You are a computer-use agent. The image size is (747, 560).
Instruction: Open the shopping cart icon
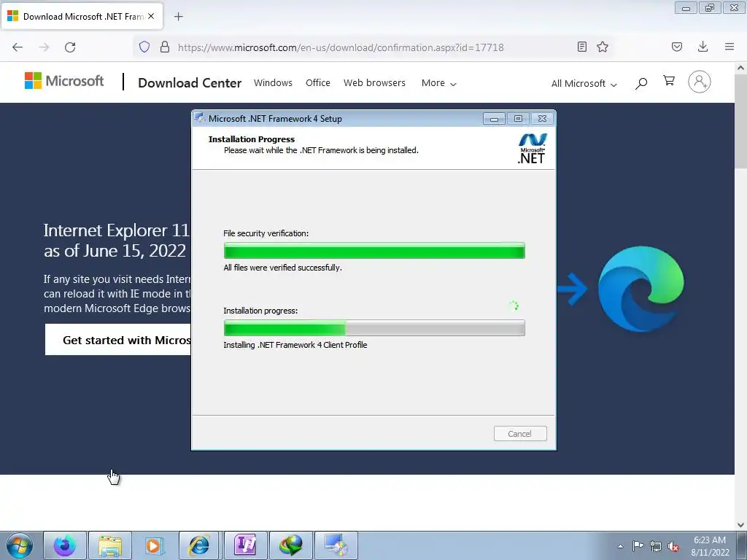pos(669,81)
